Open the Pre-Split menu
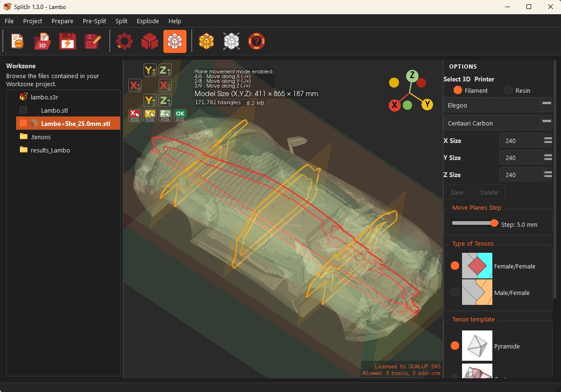561x392 pixels. point(94,21)
